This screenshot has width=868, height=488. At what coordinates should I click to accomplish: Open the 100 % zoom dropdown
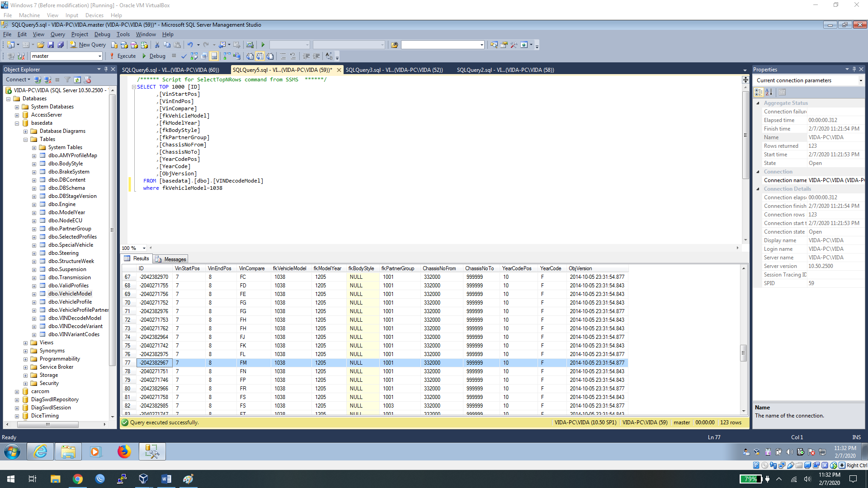(144, 248)
